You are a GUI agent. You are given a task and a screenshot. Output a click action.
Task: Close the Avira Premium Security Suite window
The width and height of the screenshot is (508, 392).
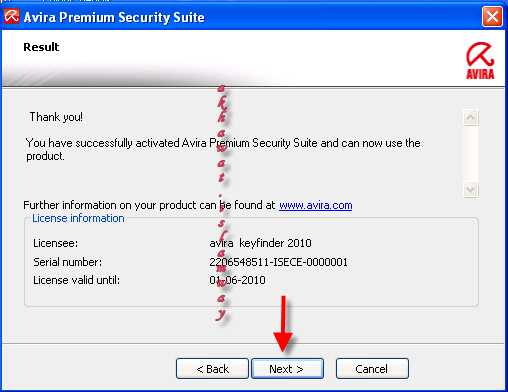pos(492,16)
